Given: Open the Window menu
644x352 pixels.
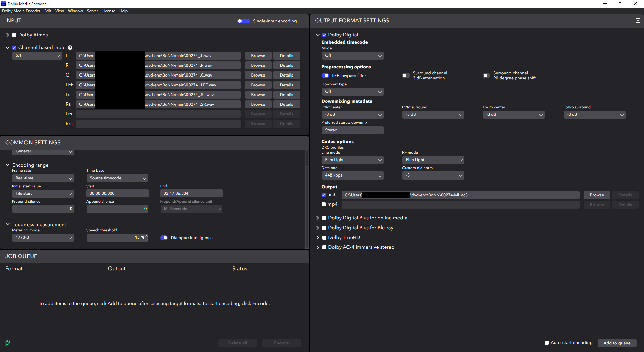Looking at the screenshot, I should [x=75, y=11].
